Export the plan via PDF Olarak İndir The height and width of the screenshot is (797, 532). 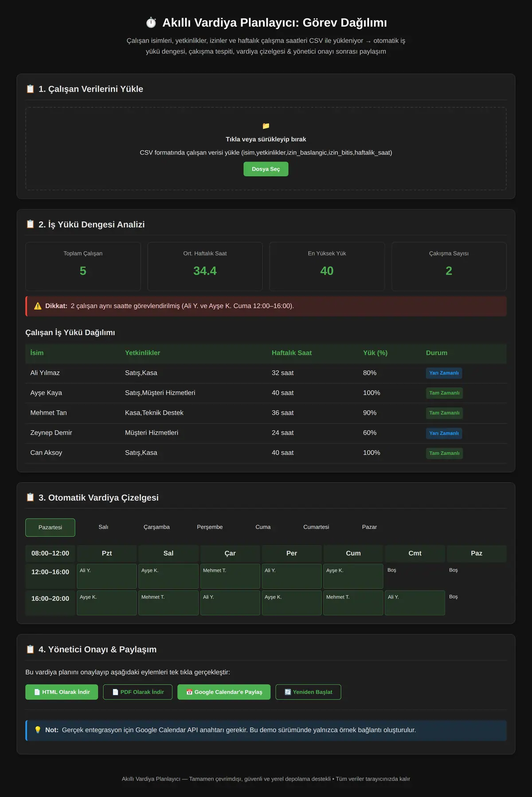(138, 692)
